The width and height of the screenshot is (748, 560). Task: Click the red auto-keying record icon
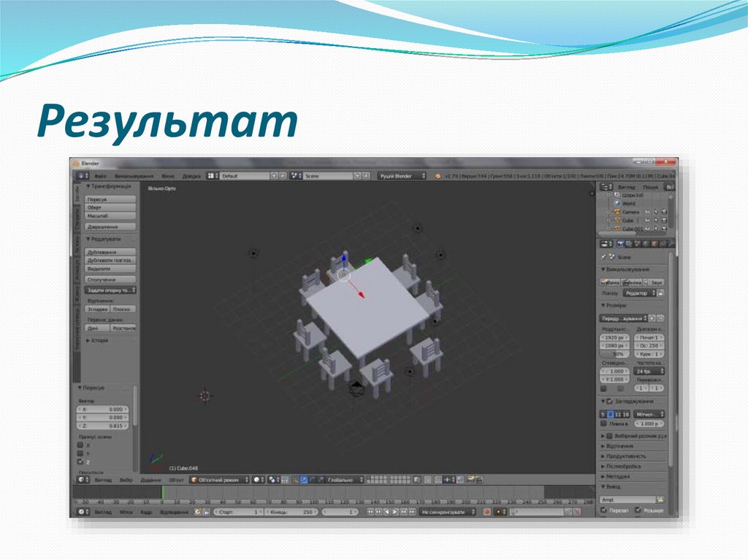(x=486, y=512)
